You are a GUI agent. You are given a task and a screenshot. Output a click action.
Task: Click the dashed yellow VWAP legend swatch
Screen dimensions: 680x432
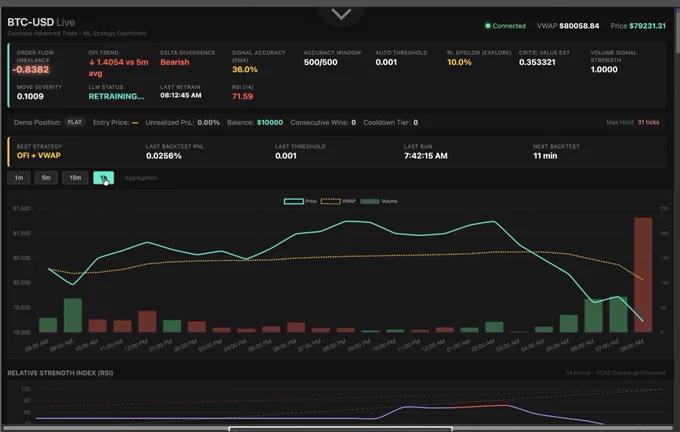tap(330, 201)
